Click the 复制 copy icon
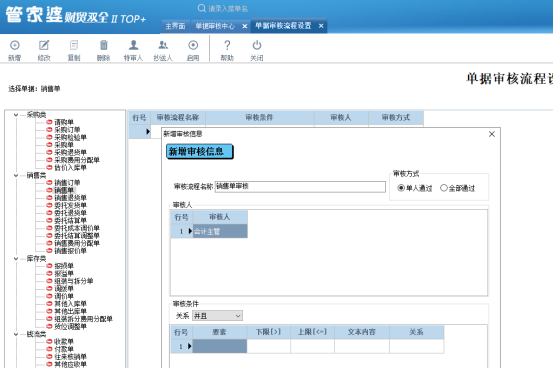Screen dimensions: 553x369 74,46
